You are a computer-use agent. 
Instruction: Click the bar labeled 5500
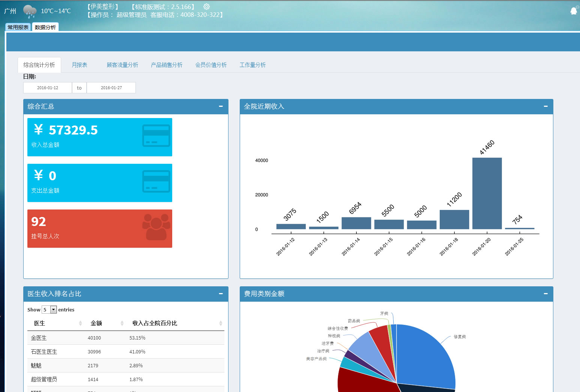pos(389,224)
